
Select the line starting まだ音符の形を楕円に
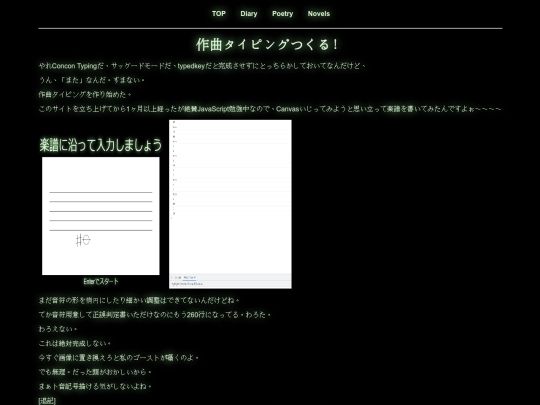point(139,300)
